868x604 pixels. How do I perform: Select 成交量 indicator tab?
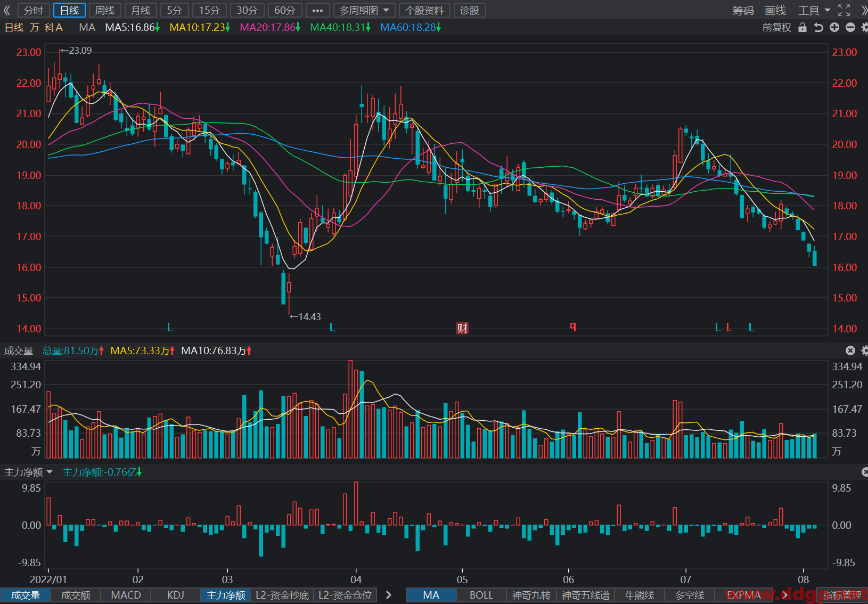(x=25, y=595)
